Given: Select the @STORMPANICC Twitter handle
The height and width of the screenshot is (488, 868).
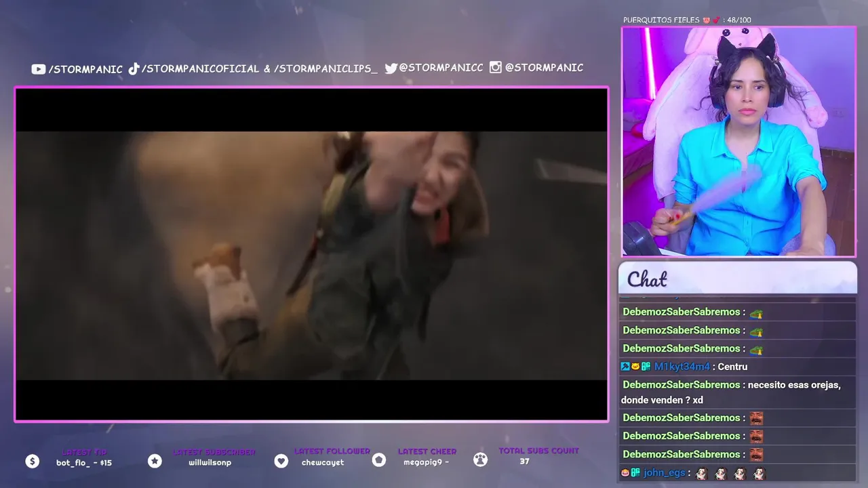Looking at the screenshot, I should click(x=441, y=68).
